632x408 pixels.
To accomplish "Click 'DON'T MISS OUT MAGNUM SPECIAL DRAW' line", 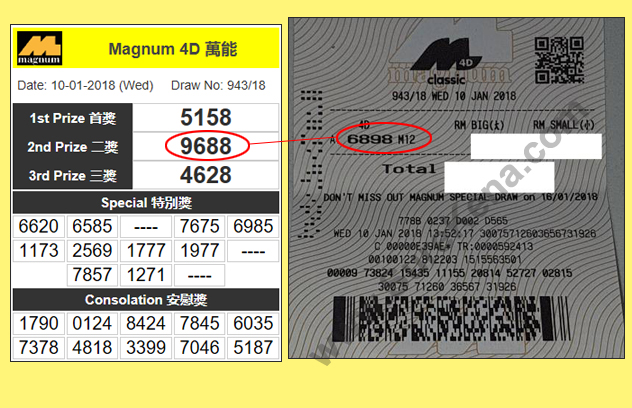I will coord(461,197).
